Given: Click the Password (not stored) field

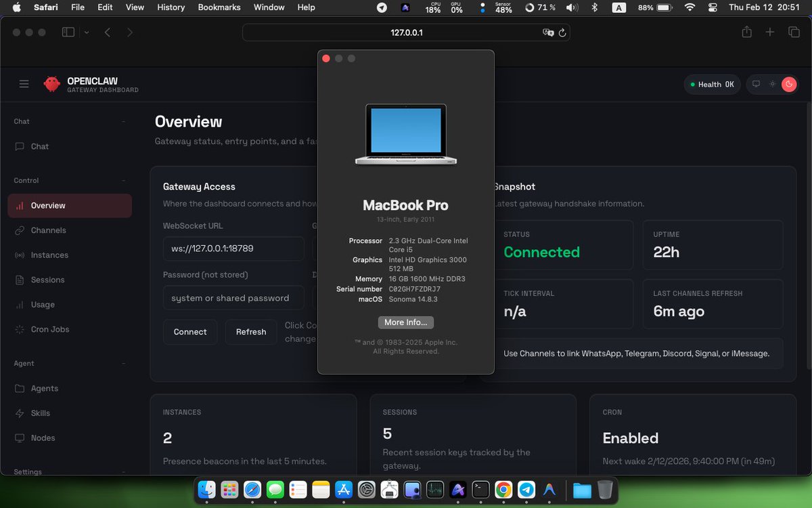Looking at the screenshot, I should click(233, 298).
